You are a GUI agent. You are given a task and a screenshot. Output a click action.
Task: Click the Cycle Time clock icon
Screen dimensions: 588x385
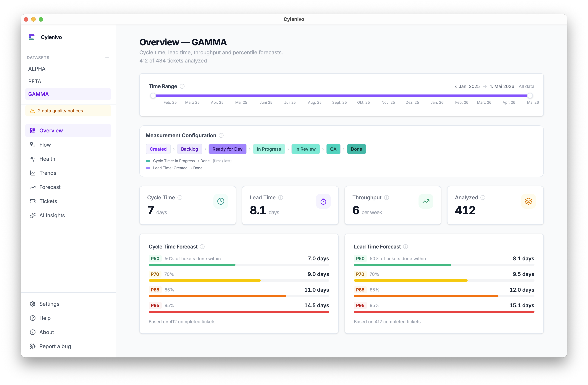221,201
